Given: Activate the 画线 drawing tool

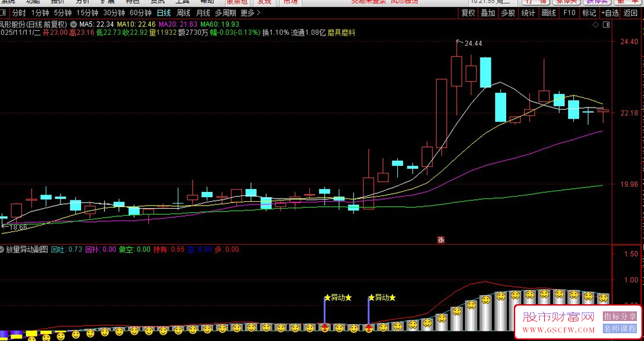Looking at the screenshot, I should (548, 13).
